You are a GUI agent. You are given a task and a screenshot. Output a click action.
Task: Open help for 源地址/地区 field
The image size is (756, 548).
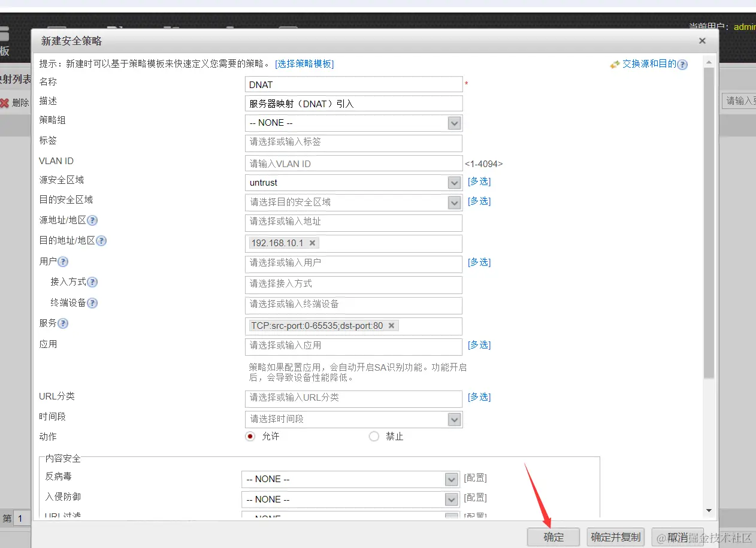tap(92, 220)
